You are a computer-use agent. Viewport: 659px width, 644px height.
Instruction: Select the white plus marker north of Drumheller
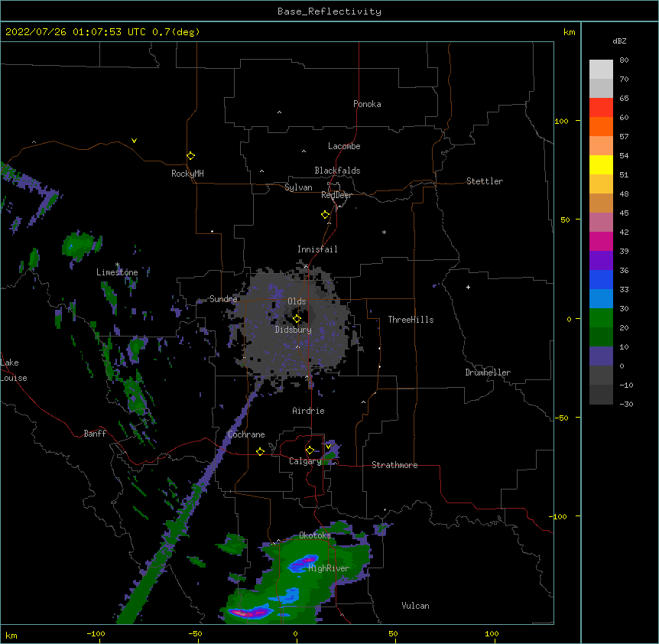tap(468, 287)
